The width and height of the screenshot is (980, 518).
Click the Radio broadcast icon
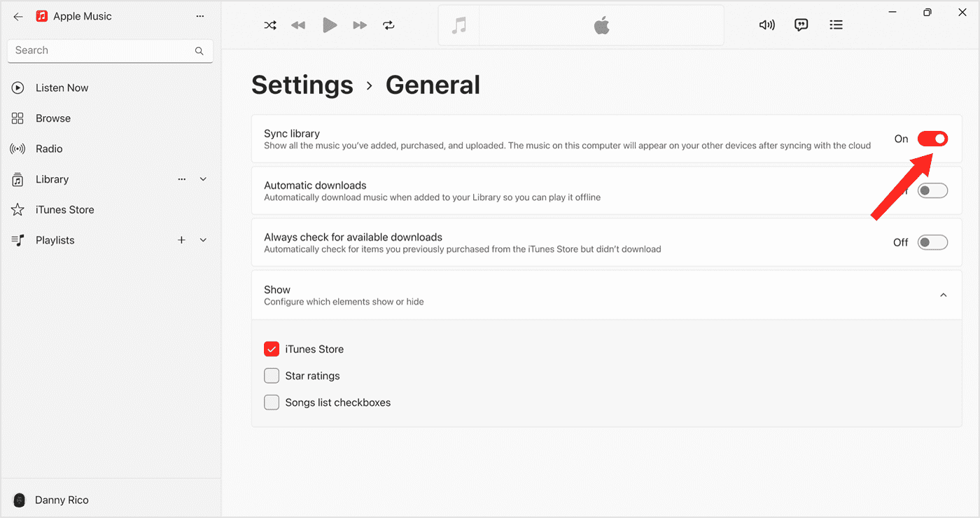[x=18, y=149]
